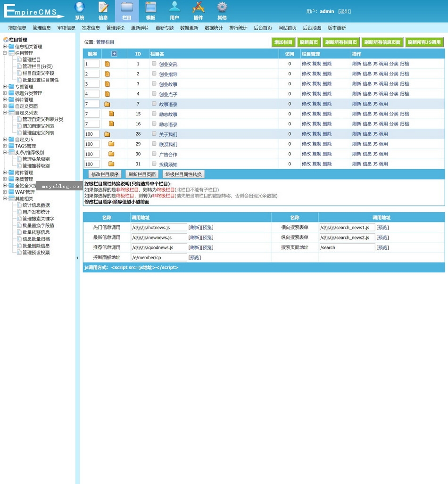Collapse the sidebar using the splitter arrow
Viewport: 448px width, 484px height.
pyautogui.click(x=77, y=258)
